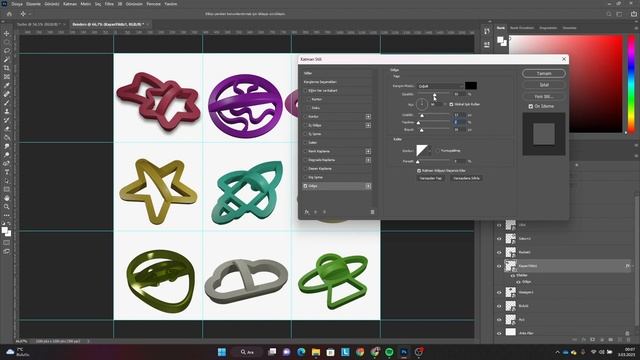
Task: Open the Katman menu
Action: click(70, 4)
